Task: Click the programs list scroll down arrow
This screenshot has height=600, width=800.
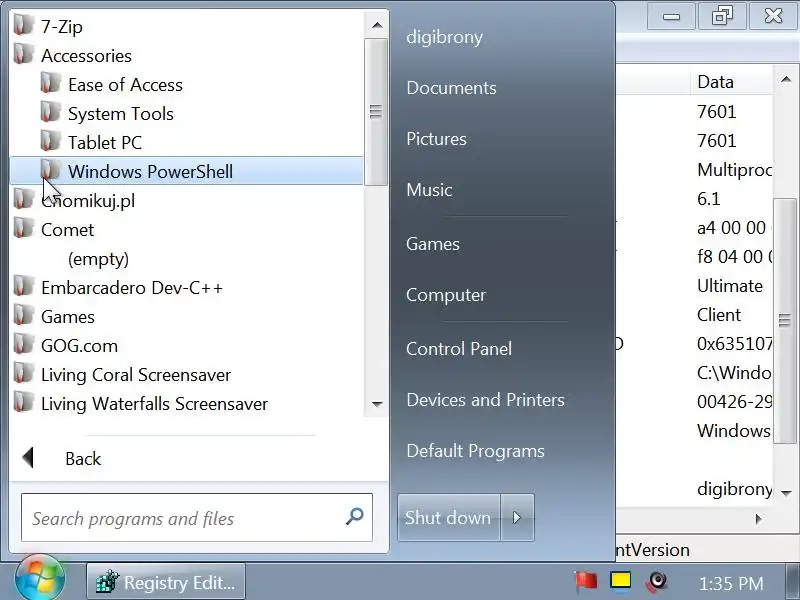Action: 377,404
